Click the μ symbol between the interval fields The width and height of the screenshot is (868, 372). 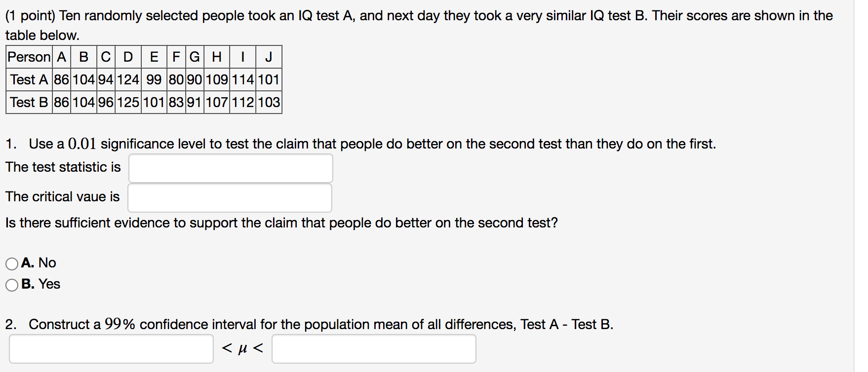click(x=241, y=349)
